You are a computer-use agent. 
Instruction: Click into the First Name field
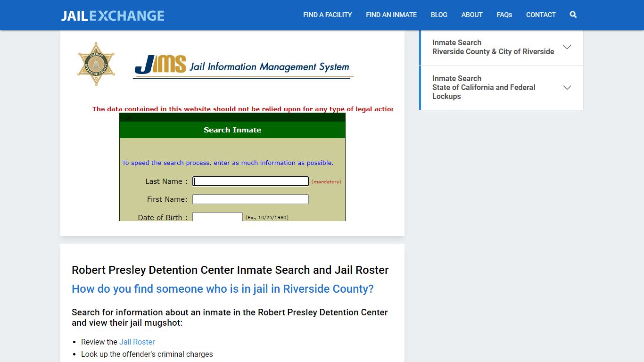point(250,199)
